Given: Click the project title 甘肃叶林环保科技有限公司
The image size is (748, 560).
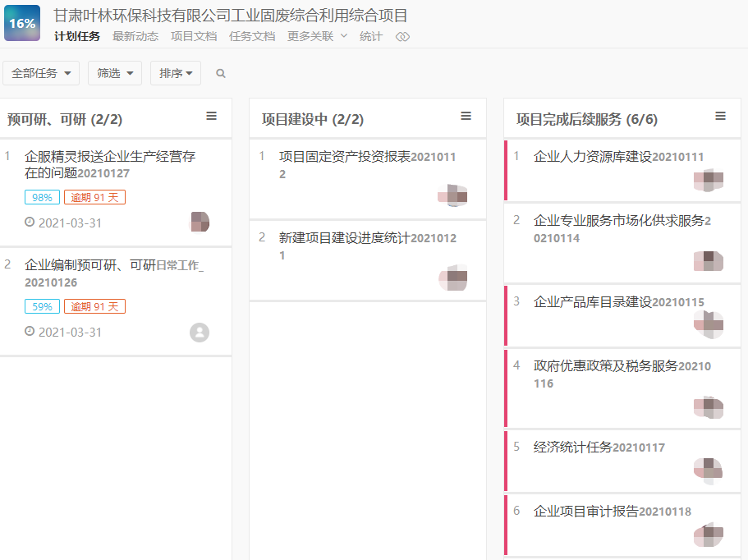Looking at the screenshot, I should 231,16.
